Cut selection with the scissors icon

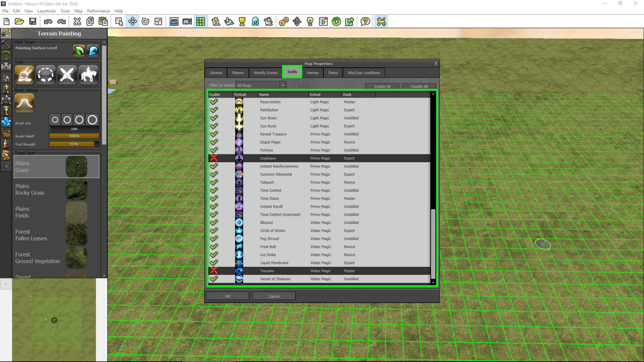pos(77,22)
